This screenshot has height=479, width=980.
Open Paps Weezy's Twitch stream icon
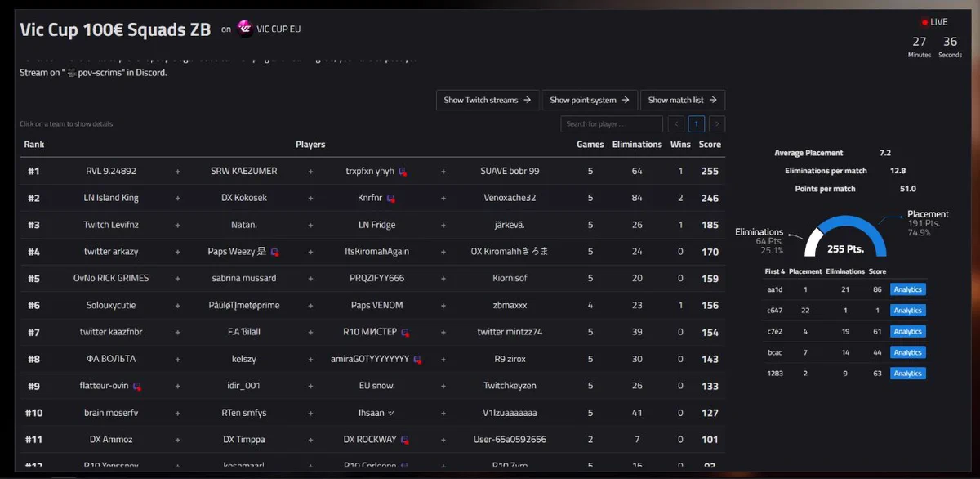pyautogui.click(x=275, y=252)
